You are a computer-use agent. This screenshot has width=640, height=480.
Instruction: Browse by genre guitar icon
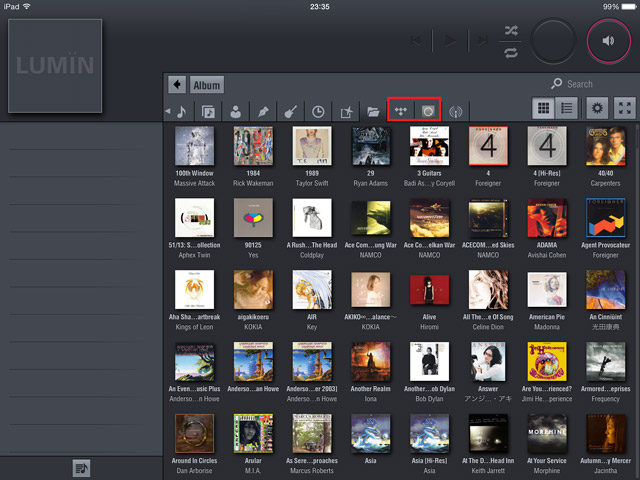click(291, 111)
